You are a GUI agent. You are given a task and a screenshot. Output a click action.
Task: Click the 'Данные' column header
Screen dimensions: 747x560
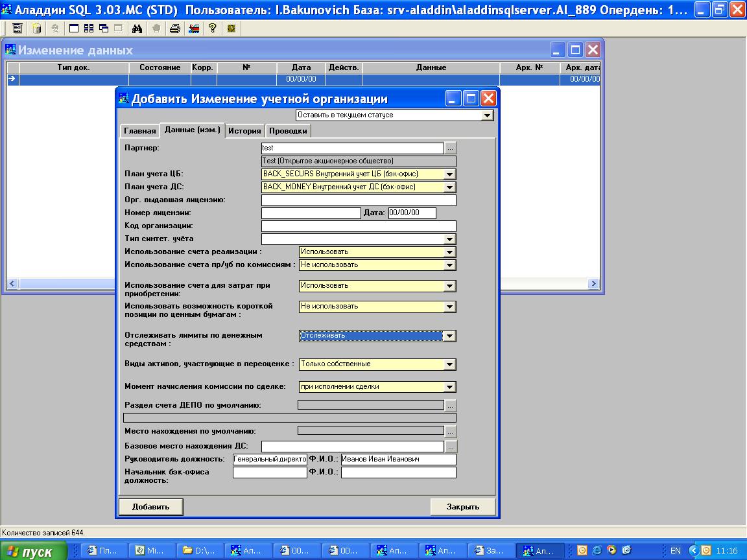tap(431, 67)
